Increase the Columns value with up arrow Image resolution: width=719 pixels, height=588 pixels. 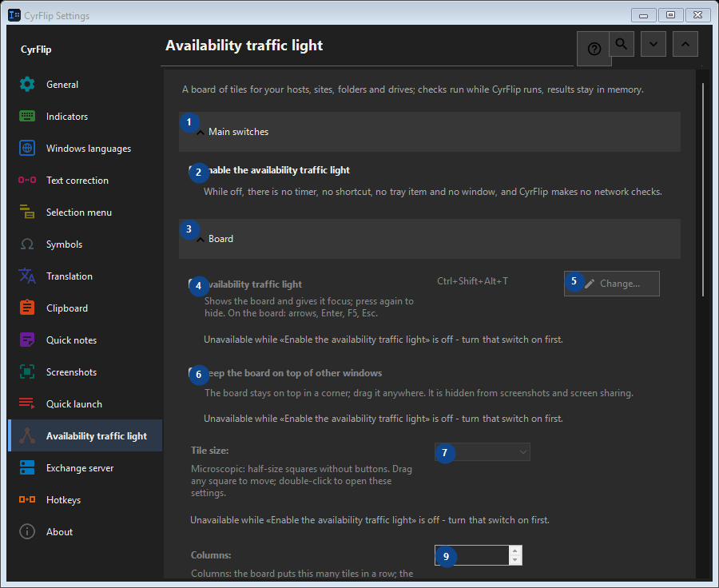click(x=515, y=550)
